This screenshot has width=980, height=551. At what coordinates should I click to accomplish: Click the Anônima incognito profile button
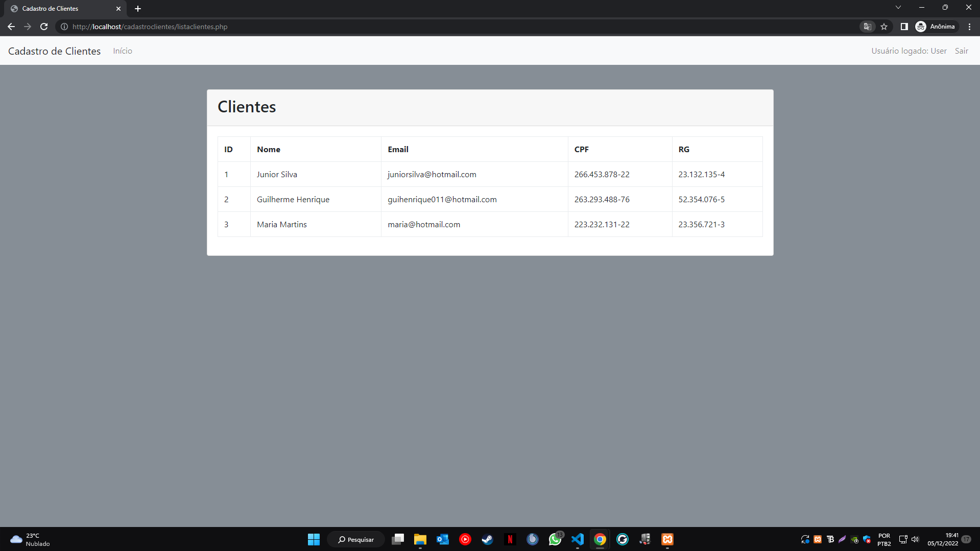pyautogui.click(x=936, y=27)
